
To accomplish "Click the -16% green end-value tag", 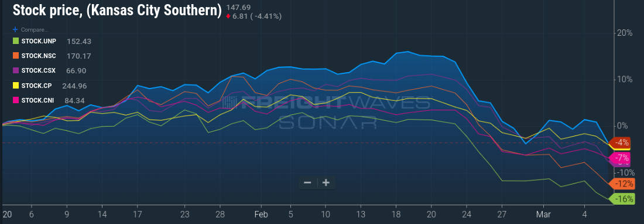I will (622, 199).
